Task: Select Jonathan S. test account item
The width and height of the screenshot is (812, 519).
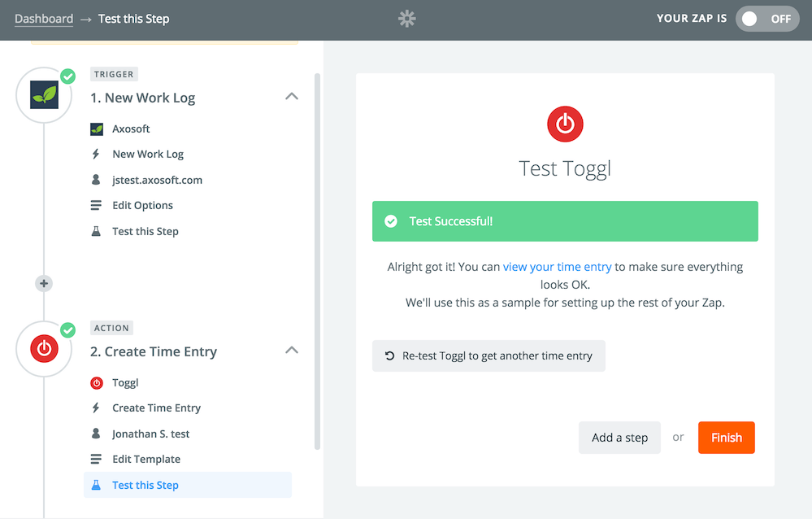Action: pos(150,434)
